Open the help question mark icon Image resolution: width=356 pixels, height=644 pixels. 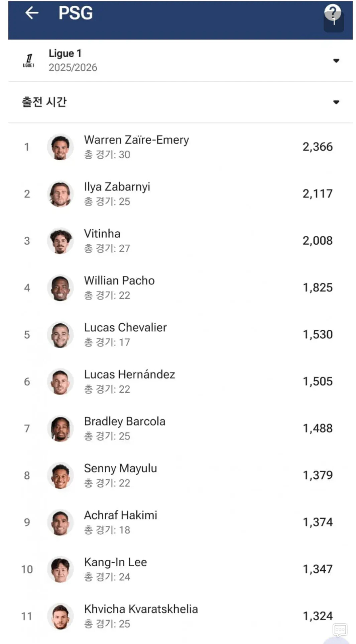coord(333,12)
